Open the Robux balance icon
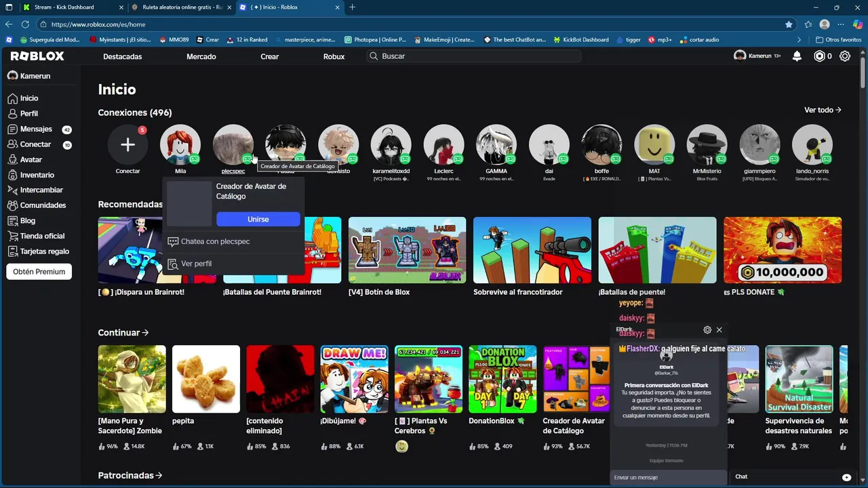 pos(820,56)
